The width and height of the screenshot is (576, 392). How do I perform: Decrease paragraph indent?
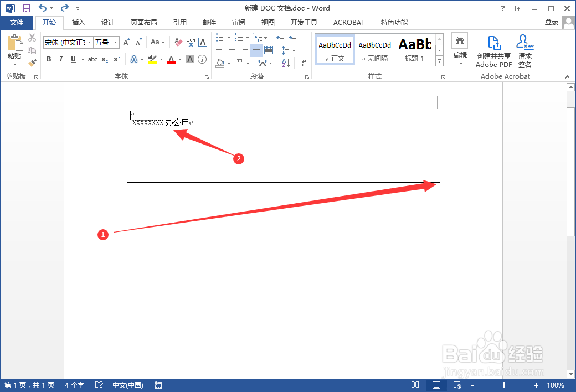coord(281,38)
